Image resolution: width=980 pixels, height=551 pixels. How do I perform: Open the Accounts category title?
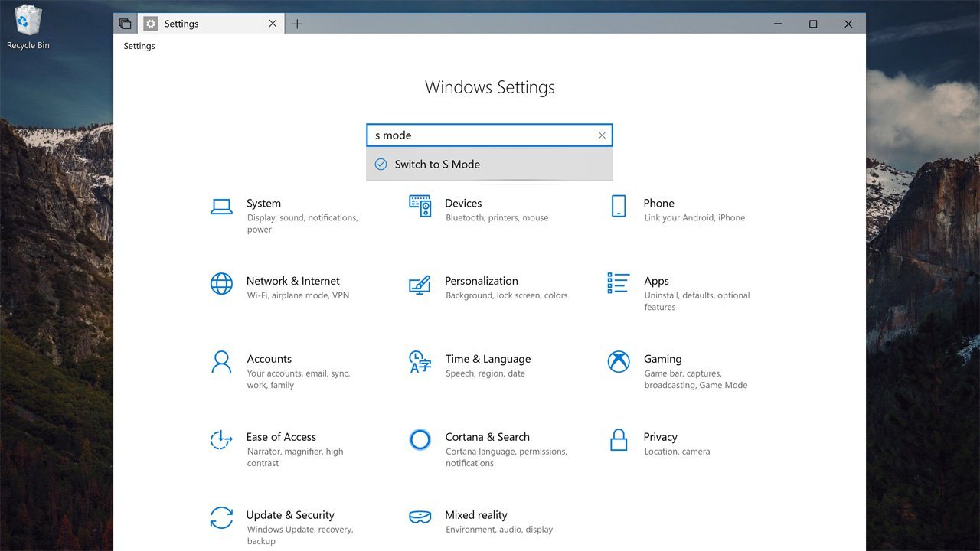point(269,359)
